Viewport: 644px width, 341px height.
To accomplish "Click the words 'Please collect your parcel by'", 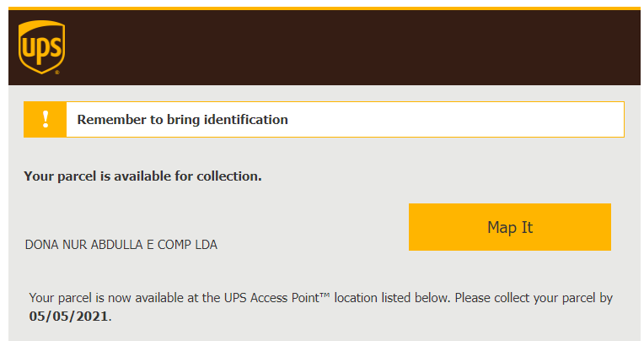I will click(x=534, y=298).
